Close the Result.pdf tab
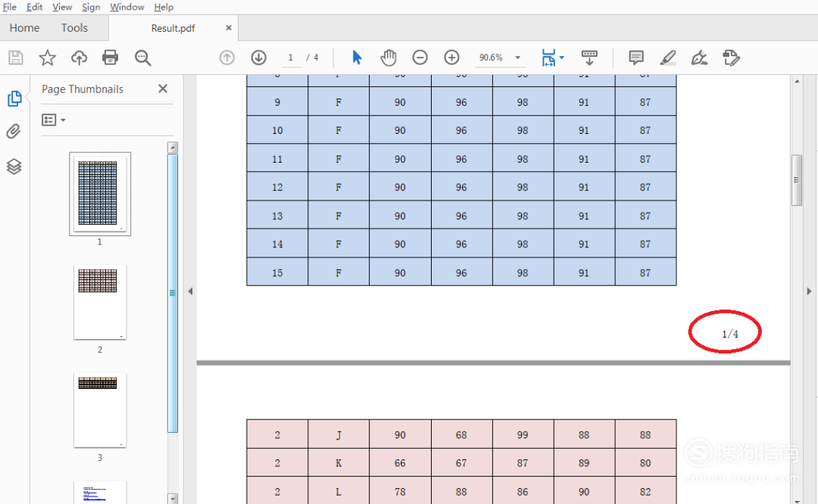The image size is (818, 504). [229, 28]
